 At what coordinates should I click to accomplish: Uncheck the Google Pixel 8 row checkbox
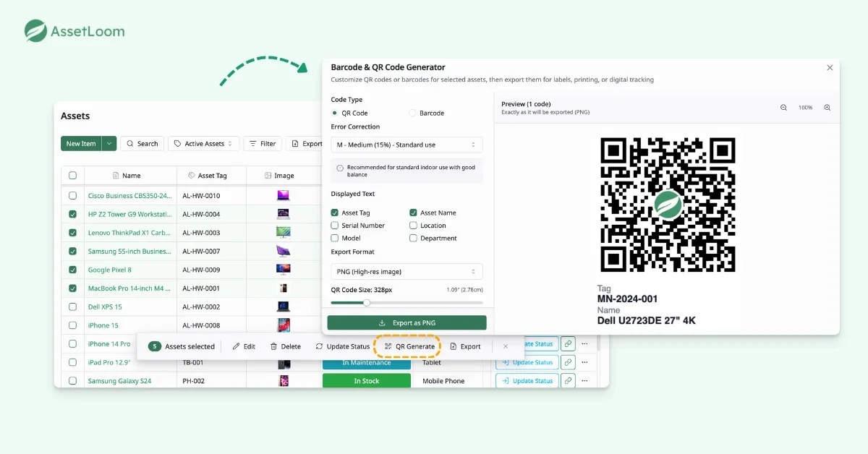tap(72, 270)
